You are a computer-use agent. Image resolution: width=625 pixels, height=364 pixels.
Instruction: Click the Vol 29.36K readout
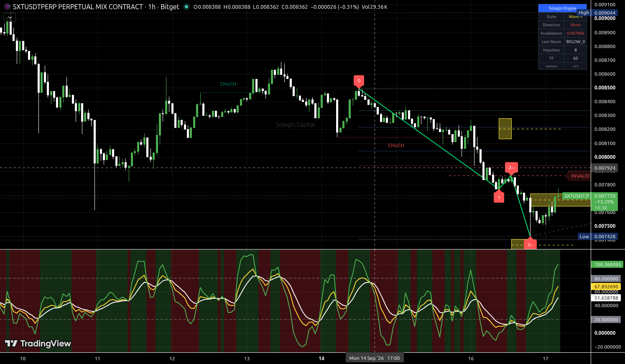[x=375, y=7]
